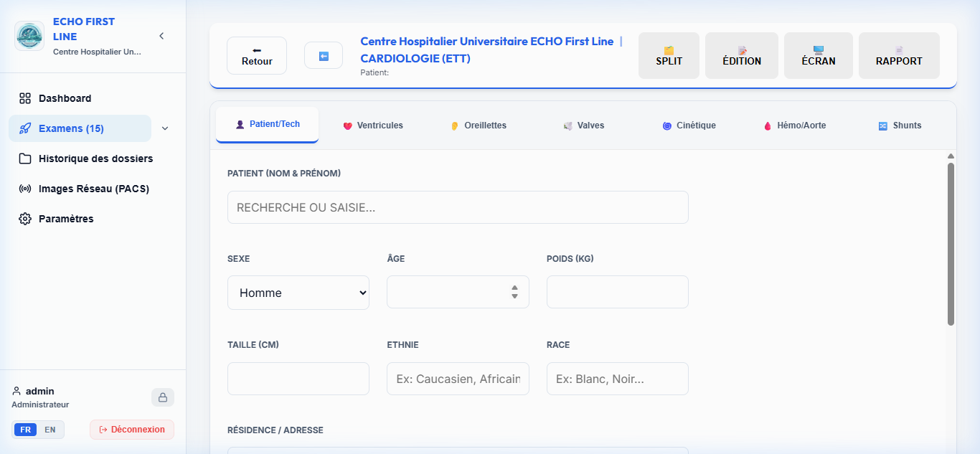Click the Poids (KG) input field

click(x=618, y=292)
